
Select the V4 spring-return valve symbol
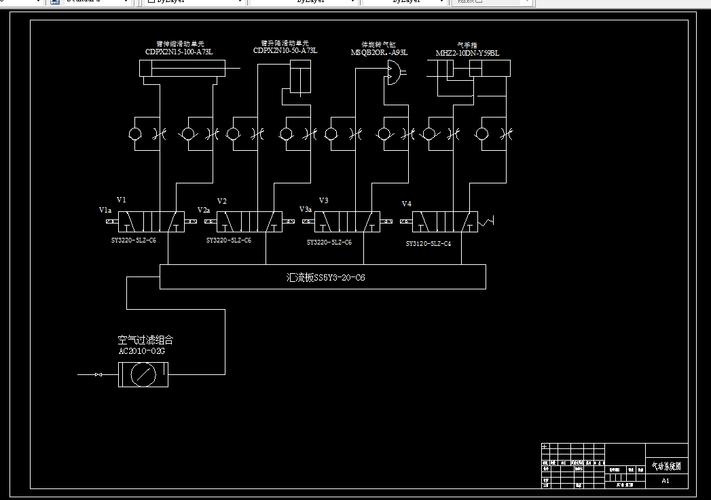click(x=444, y=222)
